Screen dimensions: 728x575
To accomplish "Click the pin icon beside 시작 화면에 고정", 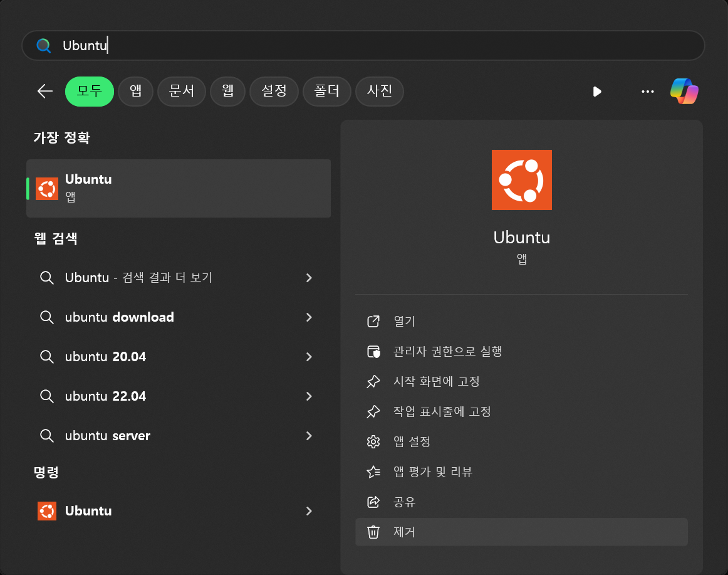I will pyautogui.click(x=373, y=382).
